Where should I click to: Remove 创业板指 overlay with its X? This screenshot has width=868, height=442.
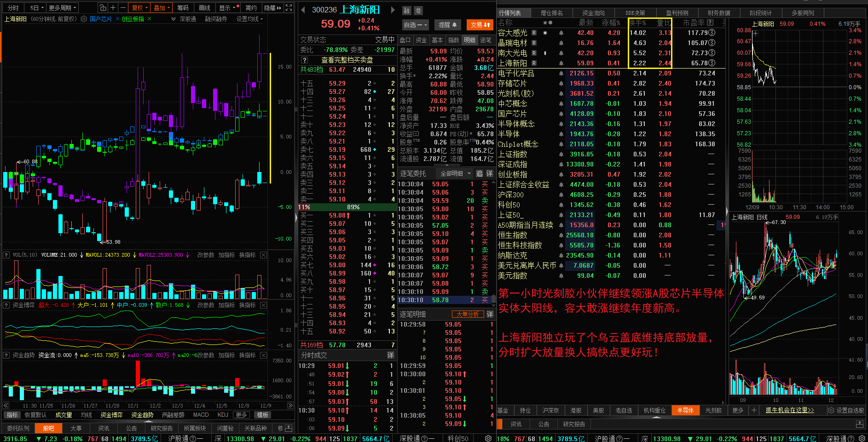click(x=149, y=19)
